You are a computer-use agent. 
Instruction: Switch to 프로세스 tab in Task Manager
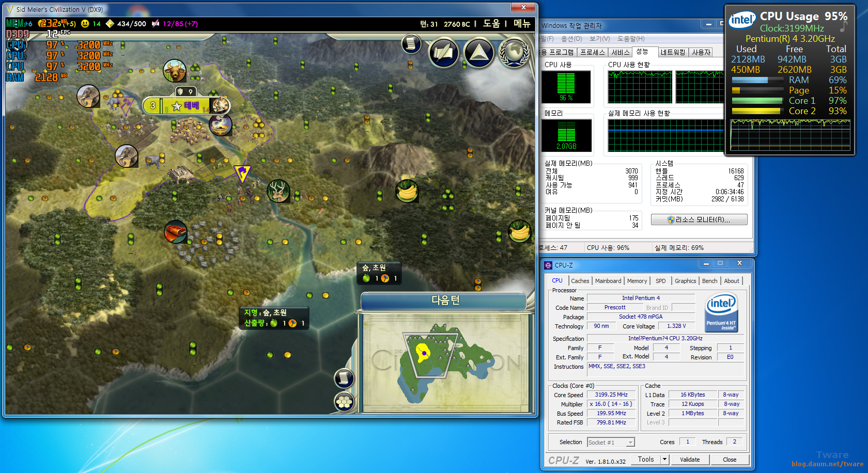[x=592, y=52]
